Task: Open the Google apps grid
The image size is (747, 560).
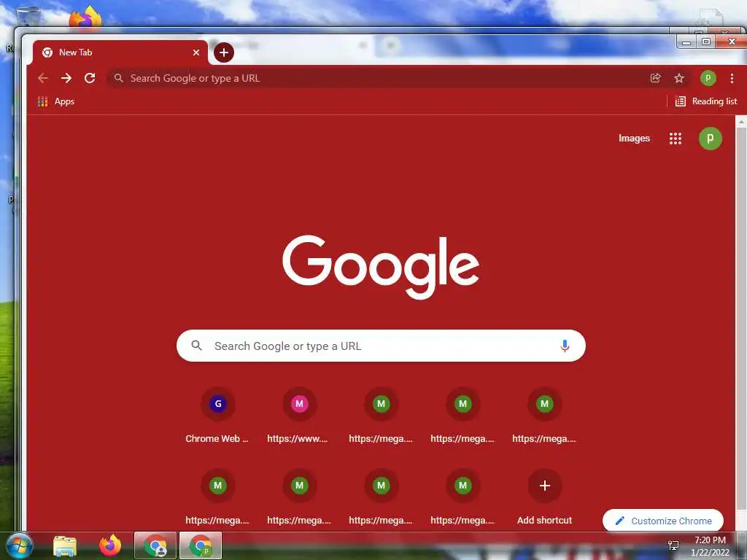Action: (675, 139)
